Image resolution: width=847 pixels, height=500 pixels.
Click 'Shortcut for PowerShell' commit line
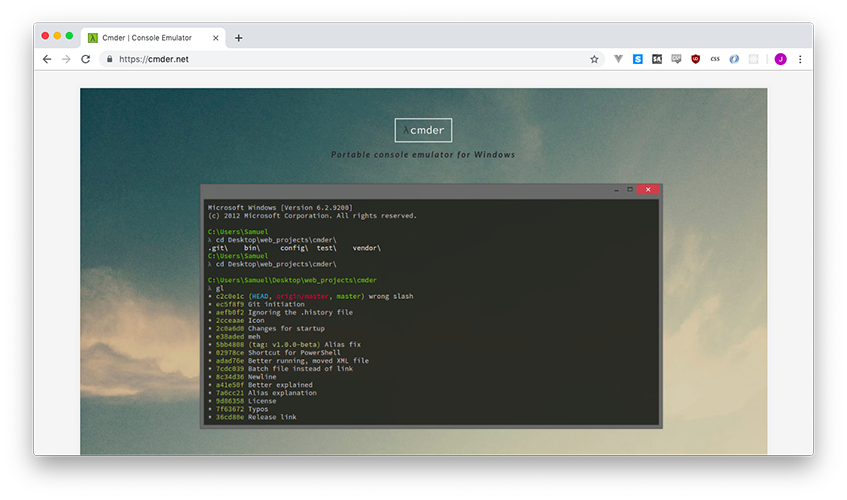click(274, 353)
